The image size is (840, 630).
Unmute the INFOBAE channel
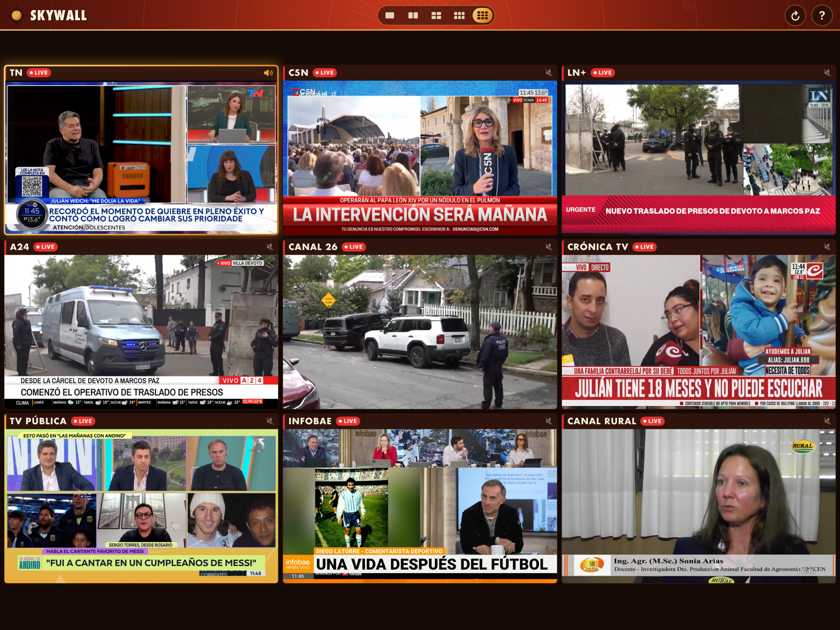548,421
